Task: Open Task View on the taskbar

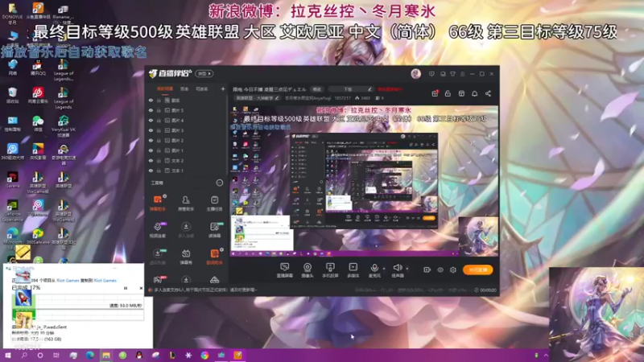Action: pos(56,355)
